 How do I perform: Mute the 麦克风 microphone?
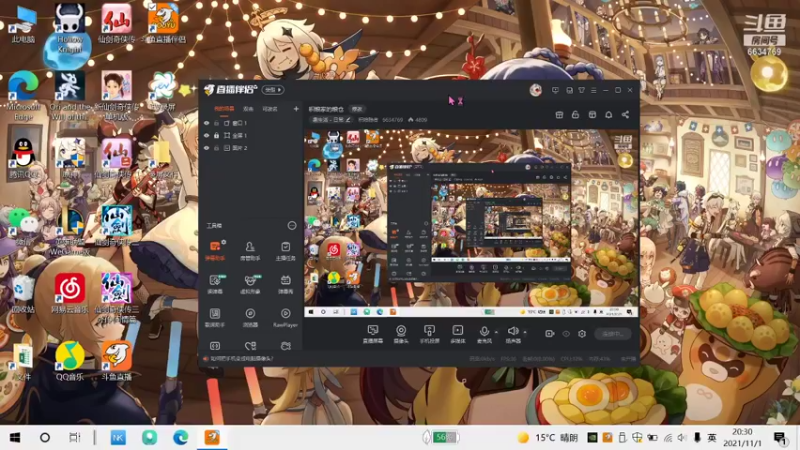(x=484, y=334)
